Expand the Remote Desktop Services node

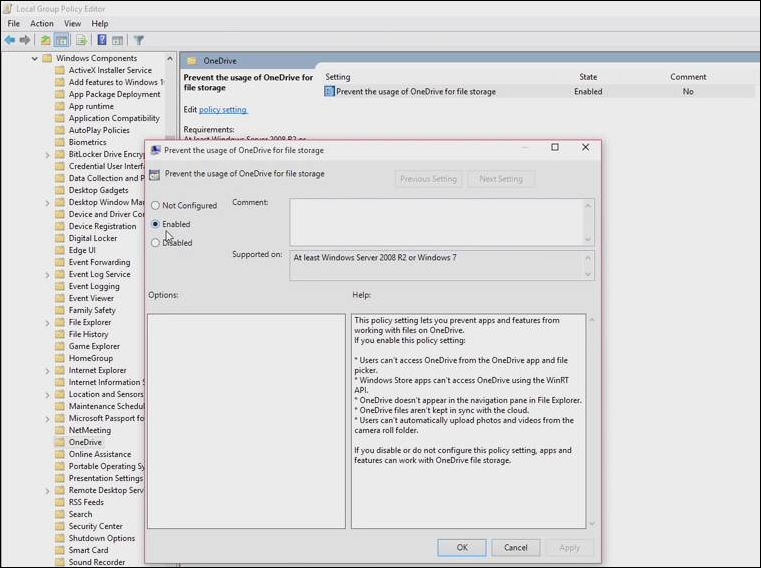pos(47,491)
